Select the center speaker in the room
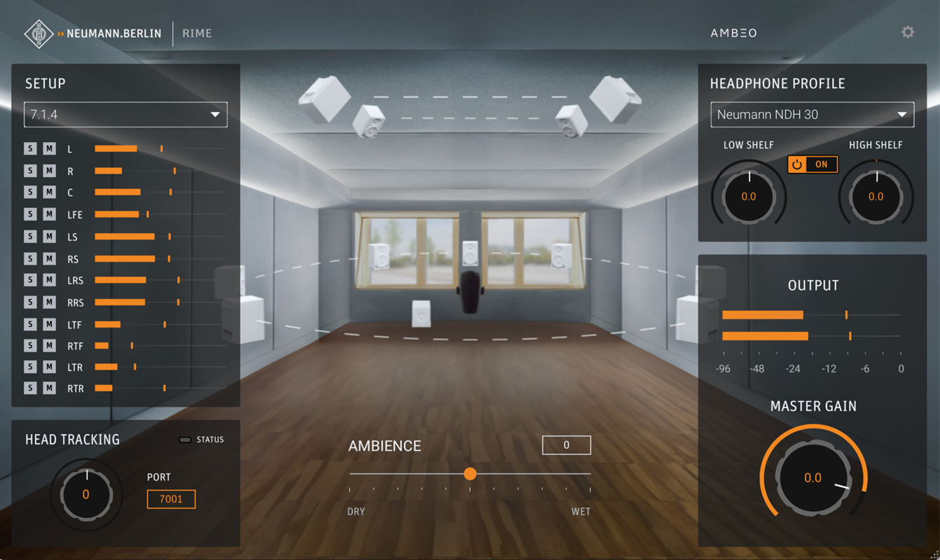Image resolution: width=940 pixels, height=560 pixels. [x=470, y=253]
